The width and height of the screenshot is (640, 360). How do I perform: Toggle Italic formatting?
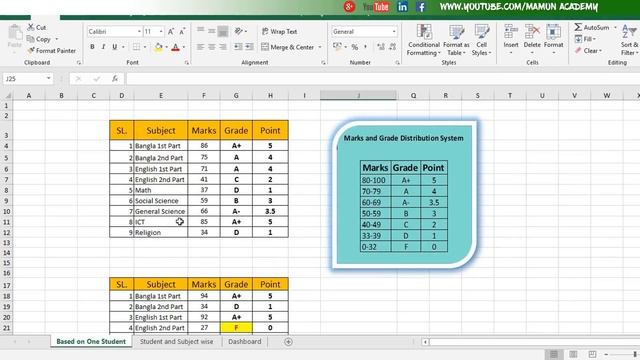[103, 47]
